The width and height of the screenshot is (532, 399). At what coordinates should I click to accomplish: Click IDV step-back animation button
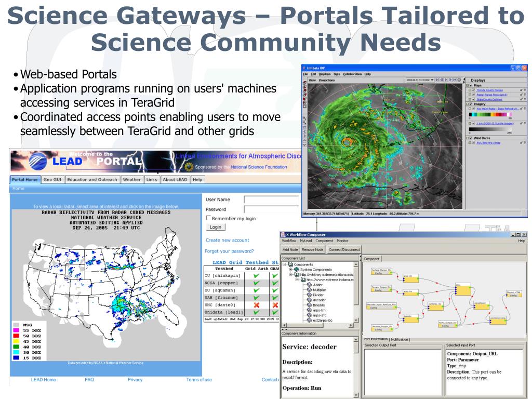442,80
